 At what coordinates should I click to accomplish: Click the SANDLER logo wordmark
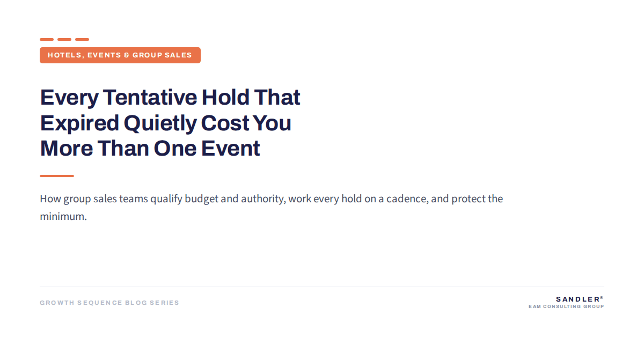[577, 299]
